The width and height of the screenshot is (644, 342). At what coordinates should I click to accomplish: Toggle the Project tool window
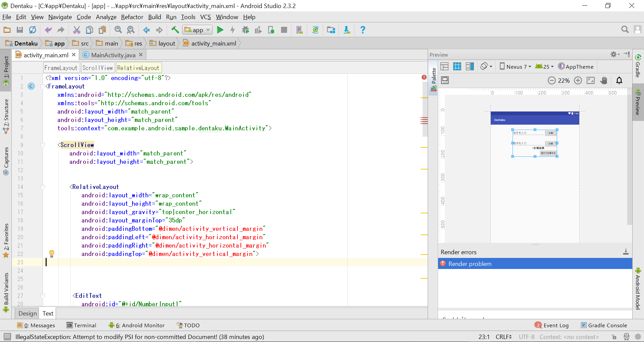6,70
